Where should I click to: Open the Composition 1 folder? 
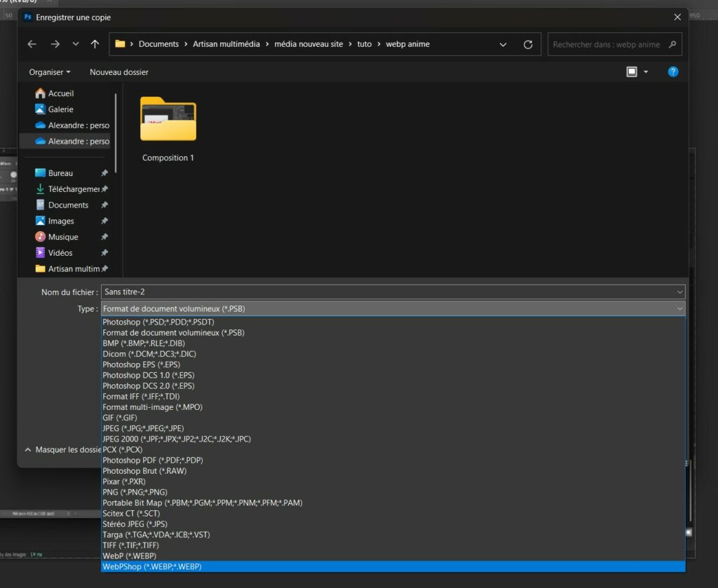[168, 128]
